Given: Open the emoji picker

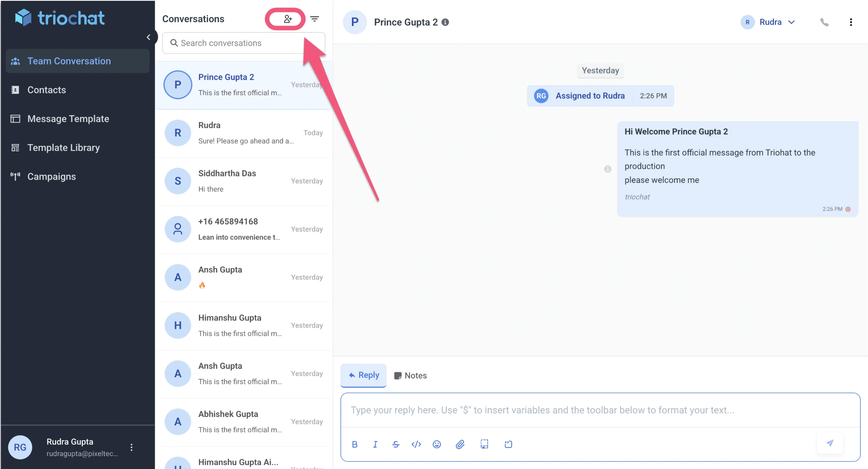Looking at the screenshot, I should [437, 444].
